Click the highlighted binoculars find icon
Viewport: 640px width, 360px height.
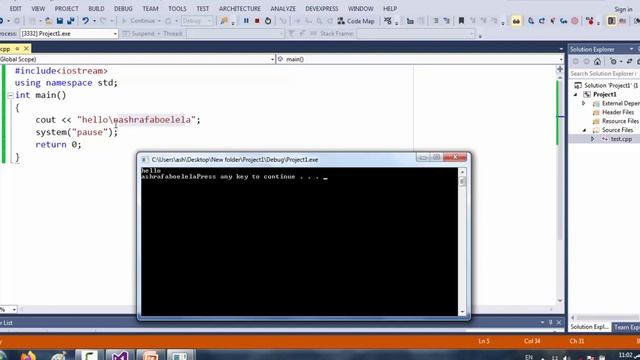pos(516,21)
